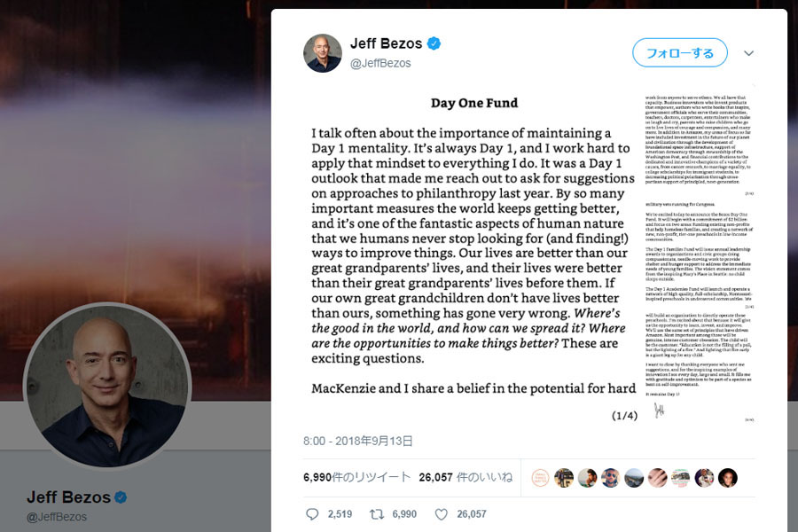Click the verified badge beside background profile name
The width and height of the screenshot is (798, 532).
coord(121,497)
